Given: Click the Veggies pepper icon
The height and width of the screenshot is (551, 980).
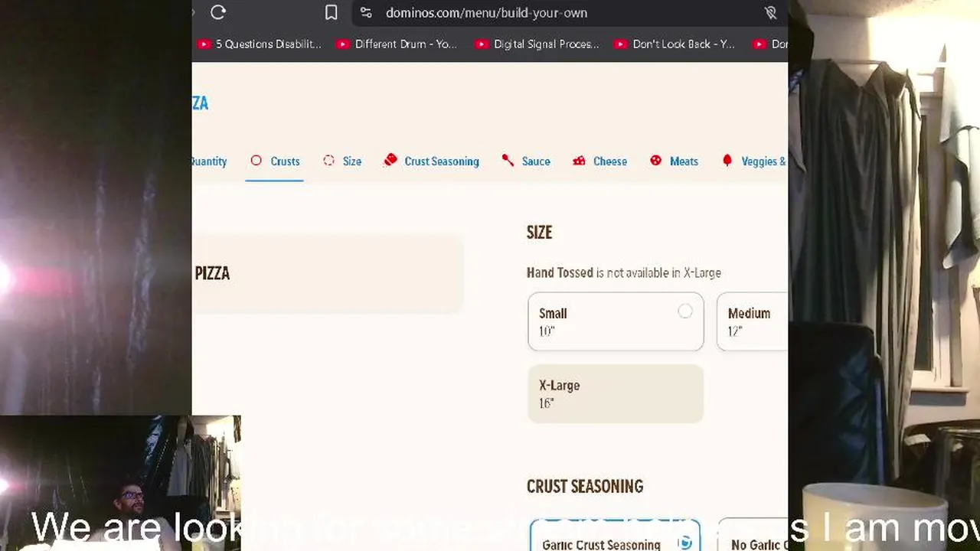Looking at the screenshot, I should pos(727,161).
